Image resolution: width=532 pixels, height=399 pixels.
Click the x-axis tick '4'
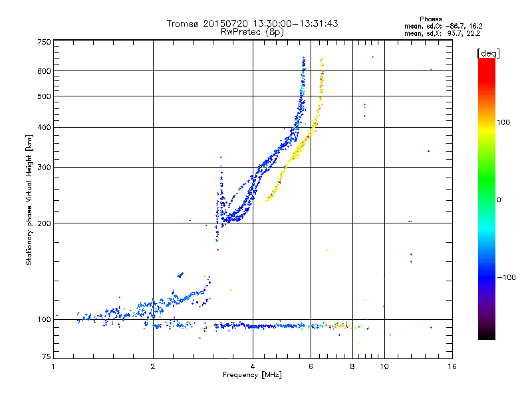click(x=253, y=366)
